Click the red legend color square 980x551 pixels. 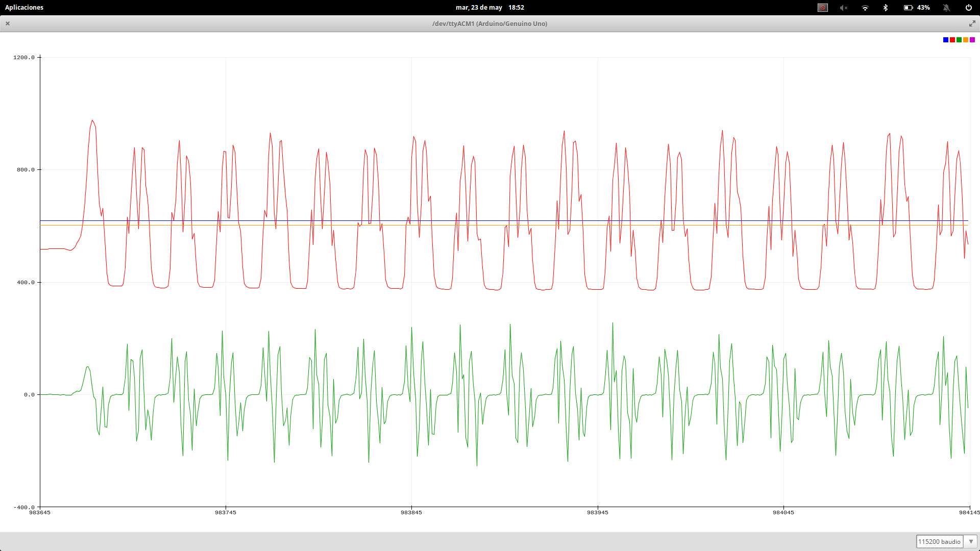(952, 40)
